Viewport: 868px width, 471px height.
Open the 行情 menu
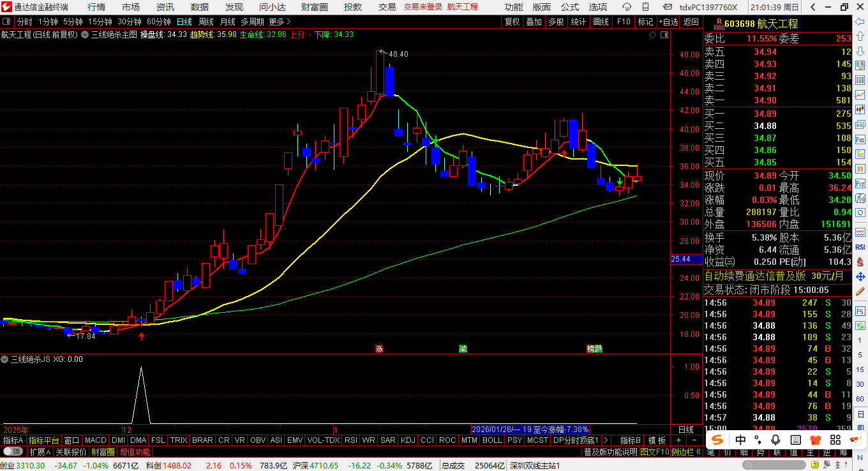(96, 7)
